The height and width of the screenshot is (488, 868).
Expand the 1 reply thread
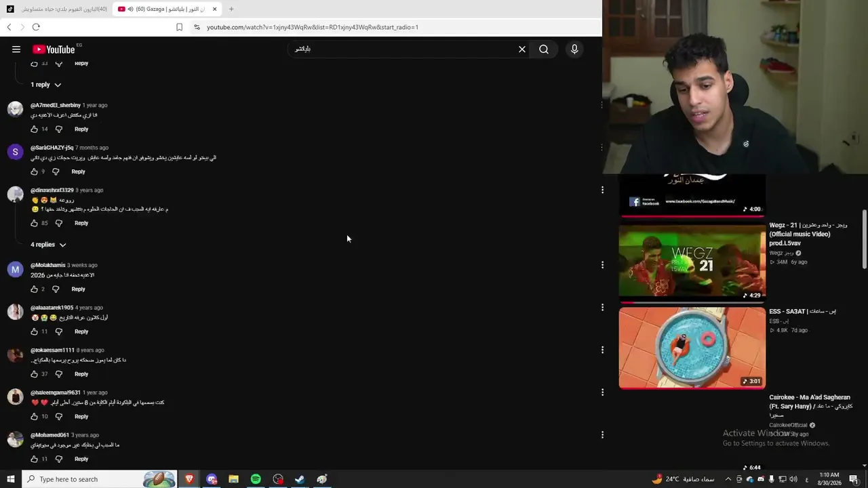coord(45,85)
